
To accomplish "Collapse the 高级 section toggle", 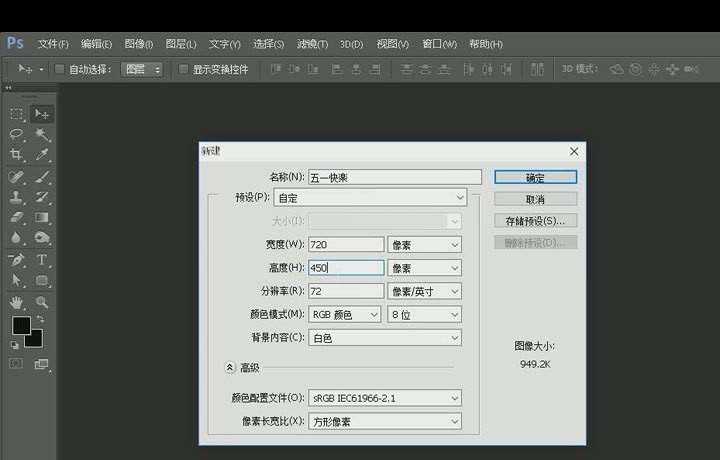I will [x=230, y=368].
